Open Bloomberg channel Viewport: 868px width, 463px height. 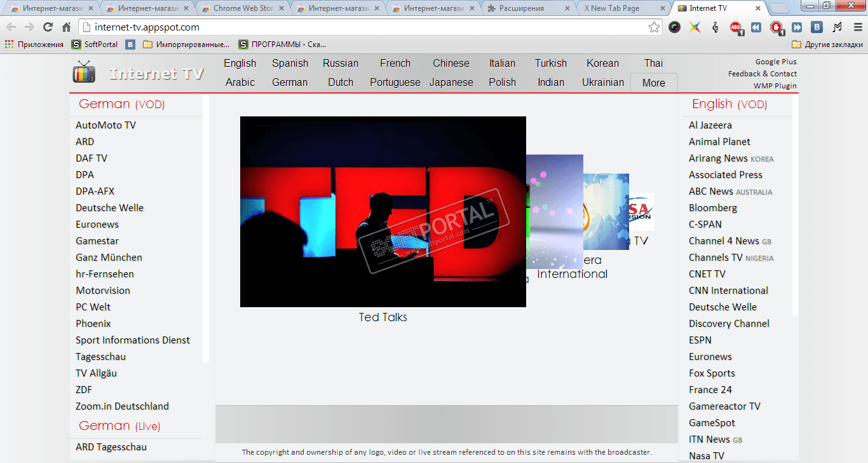(x=713, y=208)
